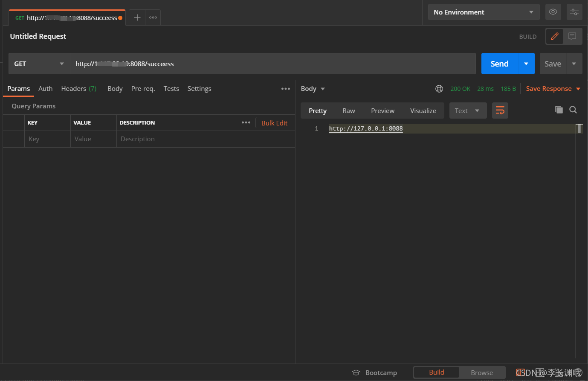Click the Key input cell

click(x=47, y=139)
